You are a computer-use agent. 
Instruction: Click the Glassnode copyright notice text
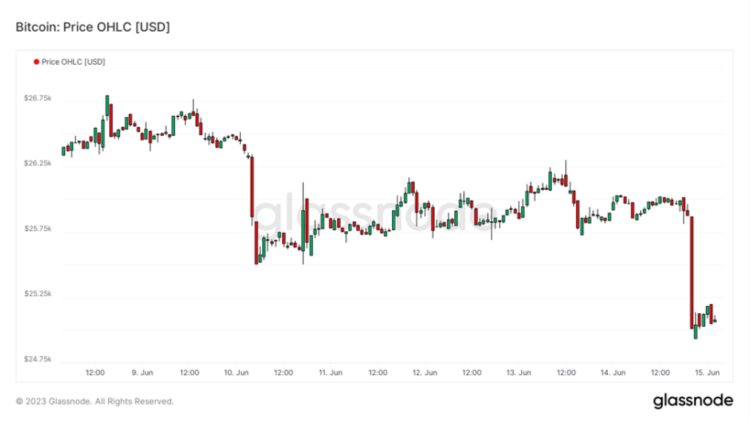pos(95,401)
